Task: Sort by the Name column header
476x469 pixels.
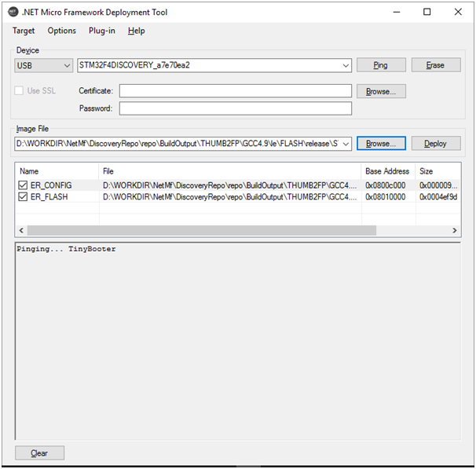Action: click(x=57, y=171)
